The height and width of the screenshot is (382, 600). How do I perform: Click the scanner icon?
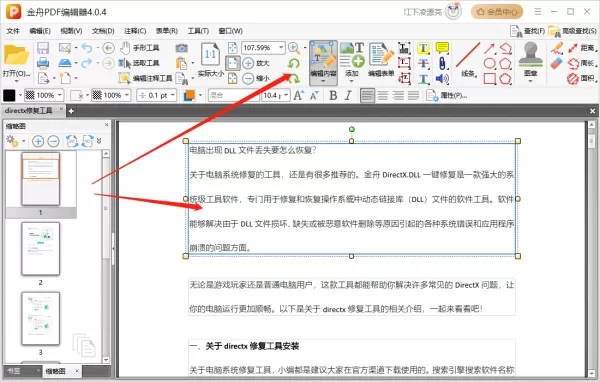[65, 63]
